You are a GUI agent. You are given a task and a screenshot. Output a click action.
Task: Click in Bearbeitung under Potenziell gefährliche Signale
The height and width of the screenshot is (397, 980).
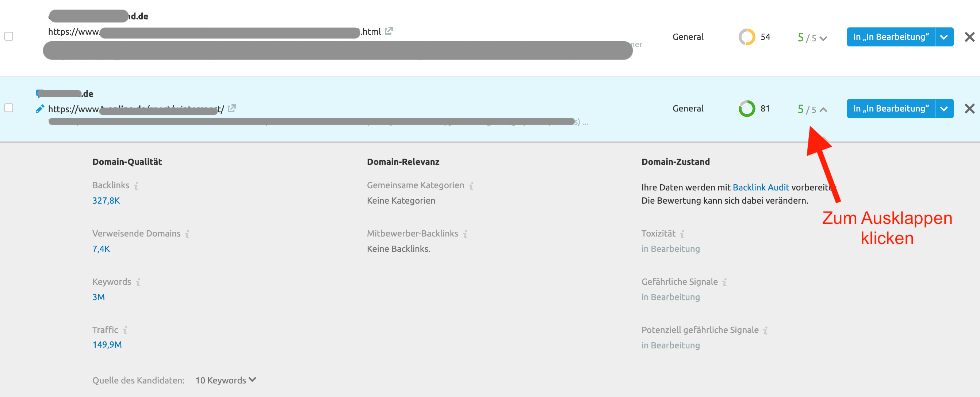pyautogui.click(x=670, y=345)
